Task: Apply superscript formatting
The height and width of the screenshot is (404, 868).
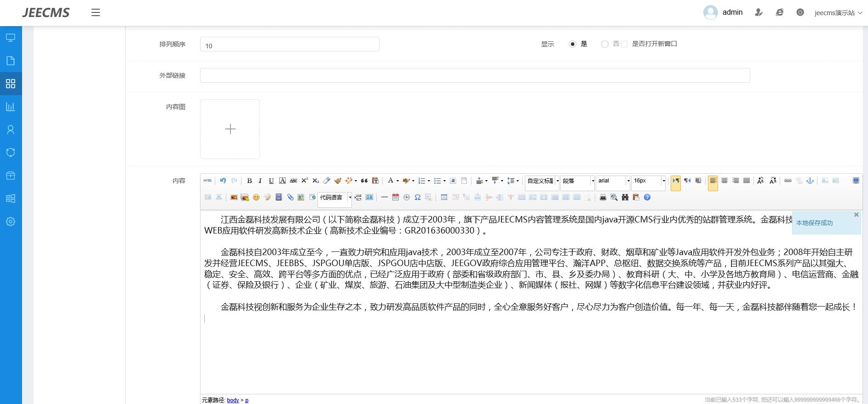Action: coord(305,181)
